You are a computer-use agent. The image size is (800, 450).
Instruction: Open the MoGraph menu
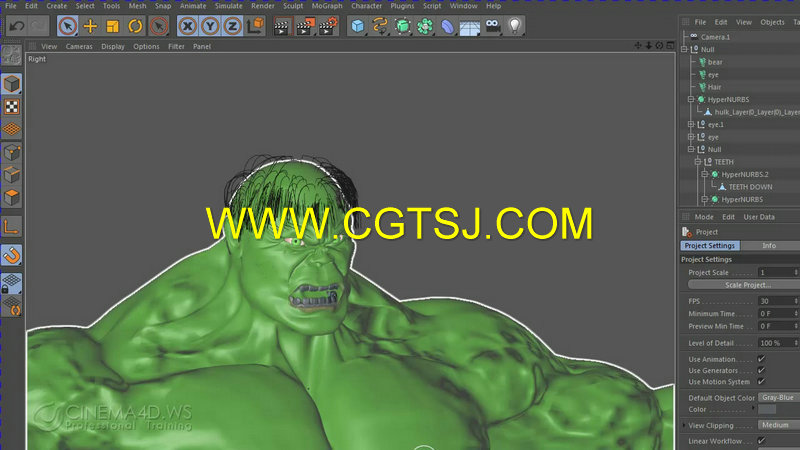pyautogui.click(x=327, y=6)
